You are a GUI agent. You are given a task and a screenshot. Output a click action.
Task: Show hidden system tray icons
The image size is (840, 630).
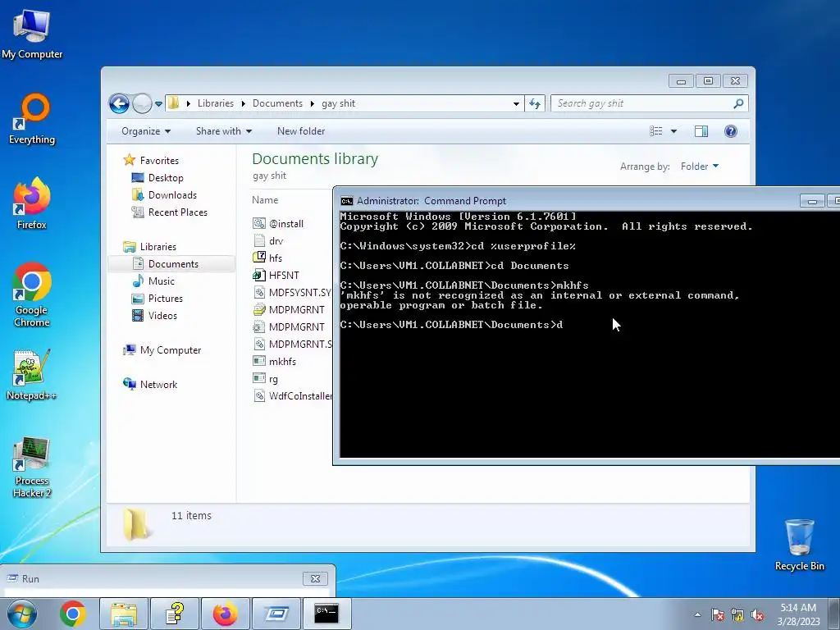click(x=697, y=614)
